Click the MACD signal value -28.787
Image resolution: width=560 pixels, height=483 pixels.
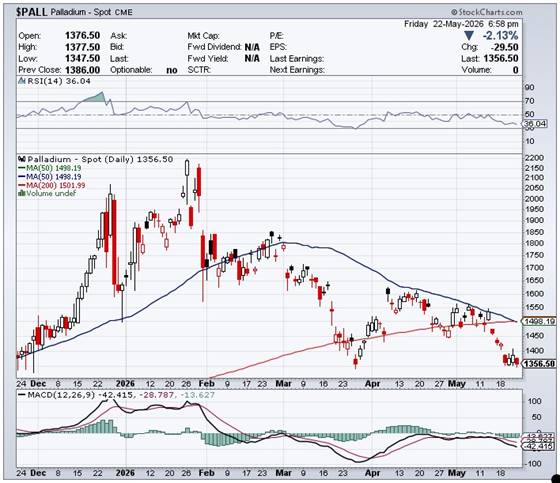(x=157, y=395)
